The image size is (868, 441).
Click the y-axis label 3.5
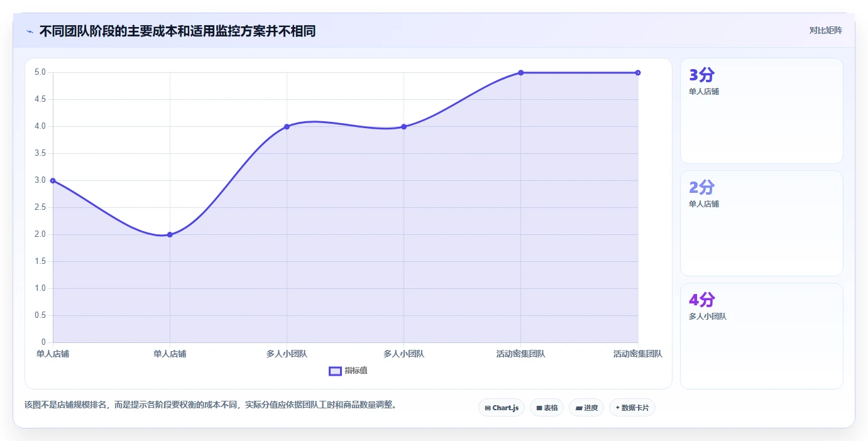tap(40, 153)
